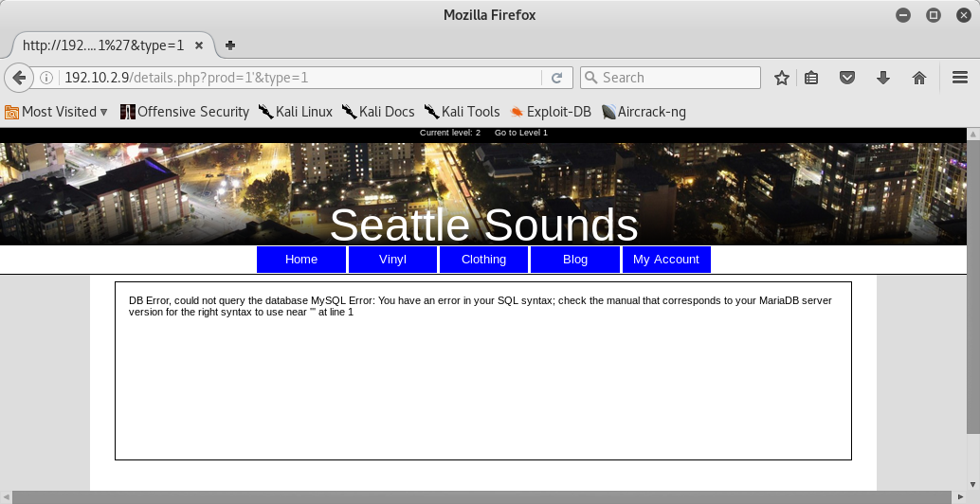Show bookmarks list icon in toolbar

point(811,78)
